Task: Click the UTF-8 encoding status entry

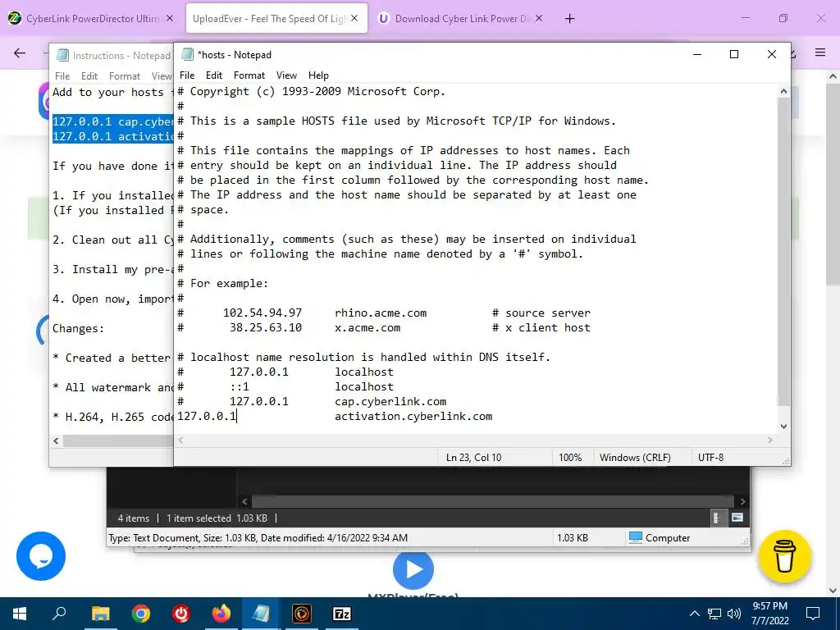Action: (710, 458)
